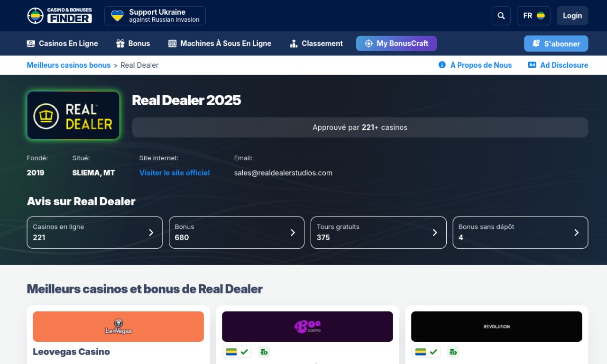Open the My BonusCraft button
Screen dimensions: 607x364
[x=396, y=44]
